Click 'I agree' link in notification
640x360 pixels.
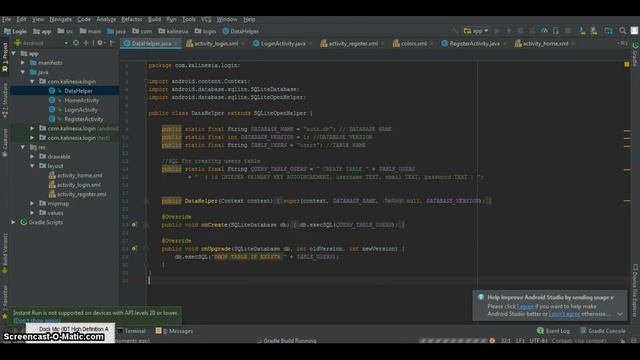tap(525, 307)
